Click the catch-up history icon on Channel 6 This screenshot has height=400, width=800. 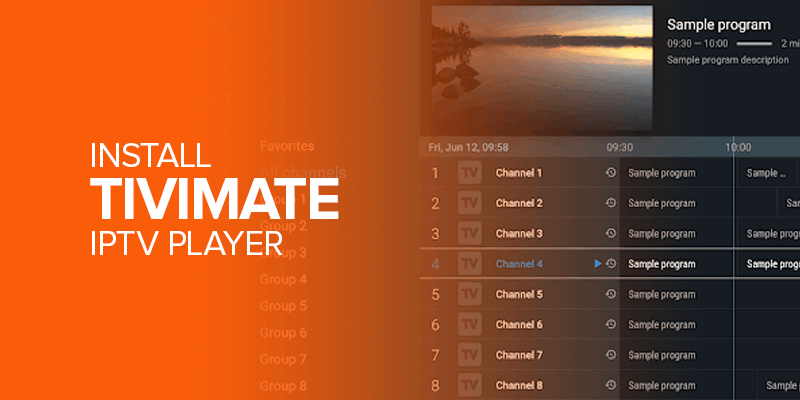611,324
